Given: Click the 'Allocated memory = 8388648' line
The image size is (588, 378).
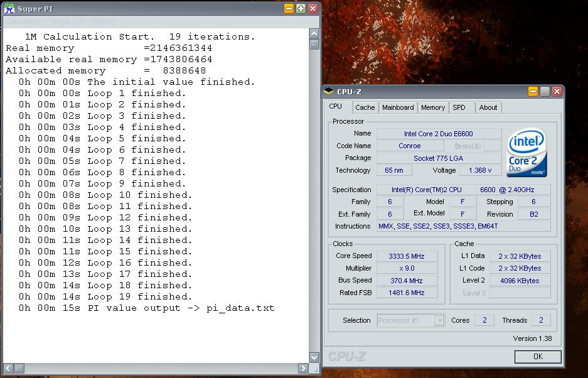Looking at the screenshot, I should click(x=106, y=70).
